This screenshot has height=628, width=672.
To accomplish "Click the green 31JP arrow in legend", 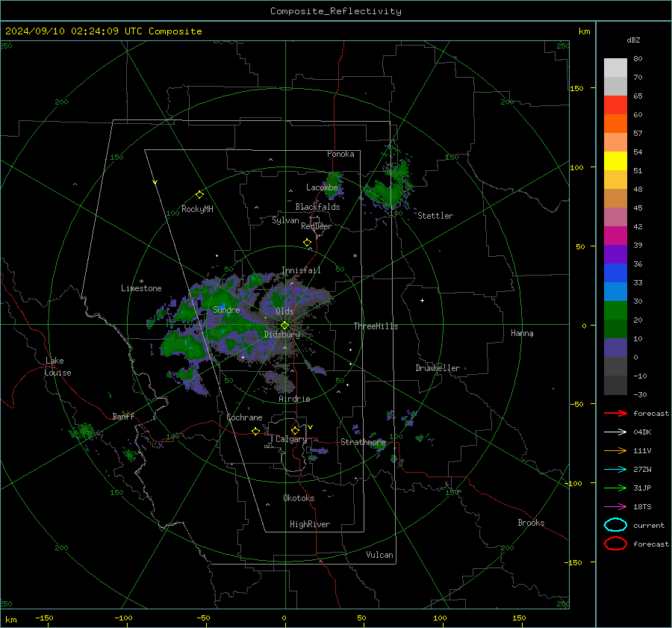I will pos(615,488).
